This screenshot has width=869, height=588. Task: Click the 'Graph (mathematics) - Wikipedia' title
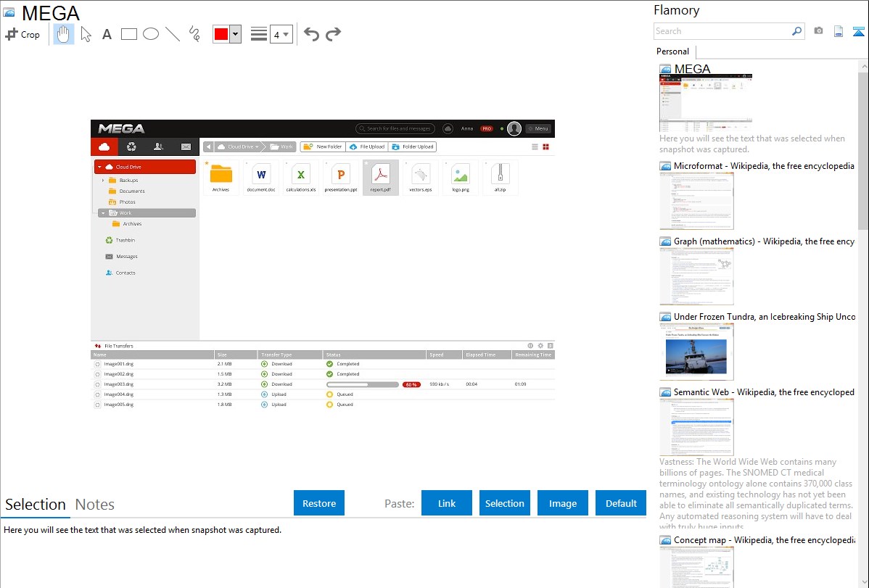[x=764, y=241]
